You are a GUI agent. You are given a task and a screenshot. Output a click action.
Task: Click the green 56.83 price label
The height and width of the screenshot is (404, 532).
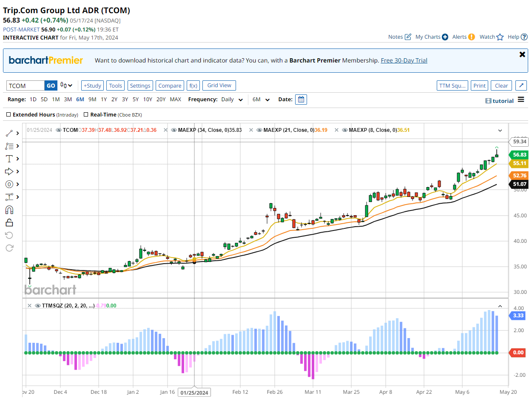pos(519,155)
